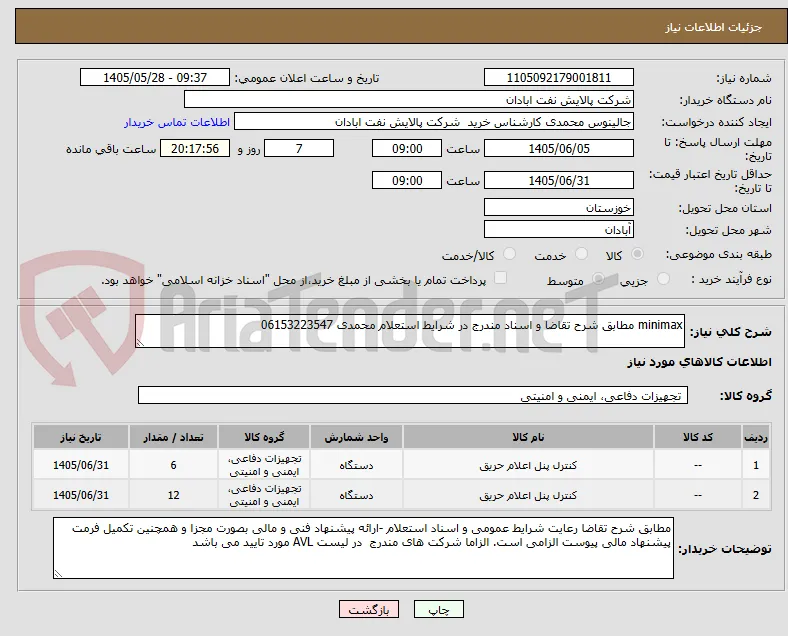788x636 pixels.
Task: Click quantity 12 in row 2
Action: point(173,495)
